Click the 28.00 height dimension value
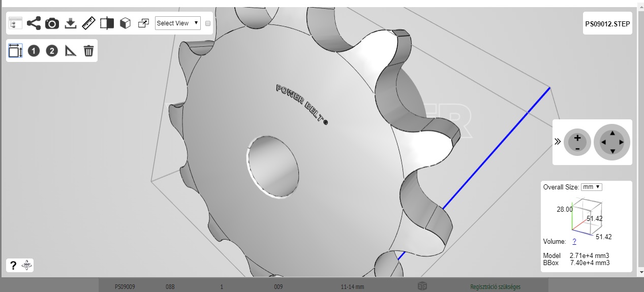The image size is (644, 292). 565,209
